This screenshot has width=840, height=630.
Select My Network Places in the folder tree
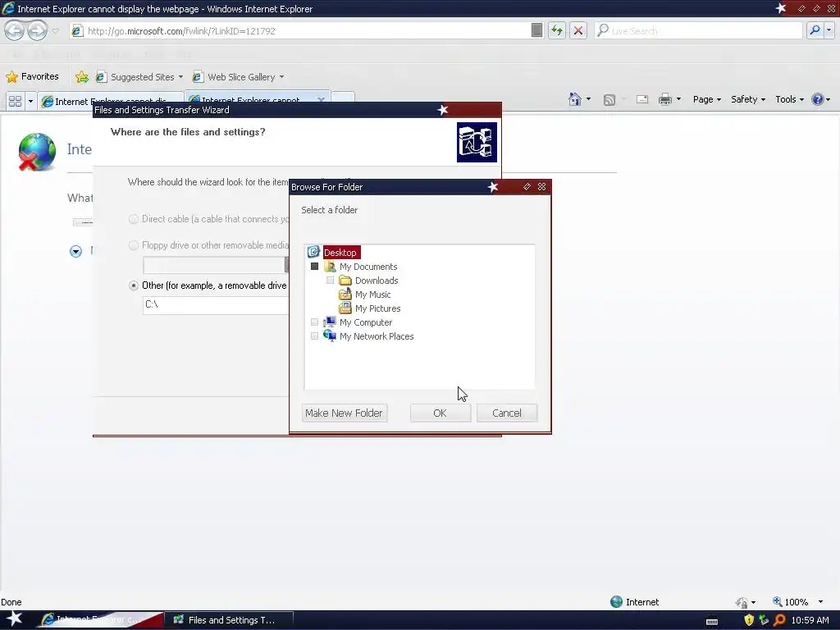[377, 336]
